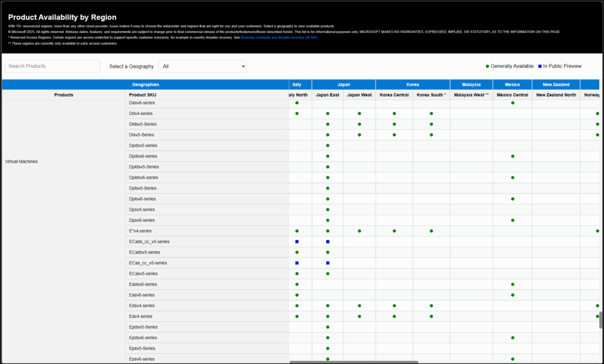The height and width of the screenshot is (364, 604).
Task: Click Dpldsv5-Series dot under Japan East
Action: pos(328,167)
